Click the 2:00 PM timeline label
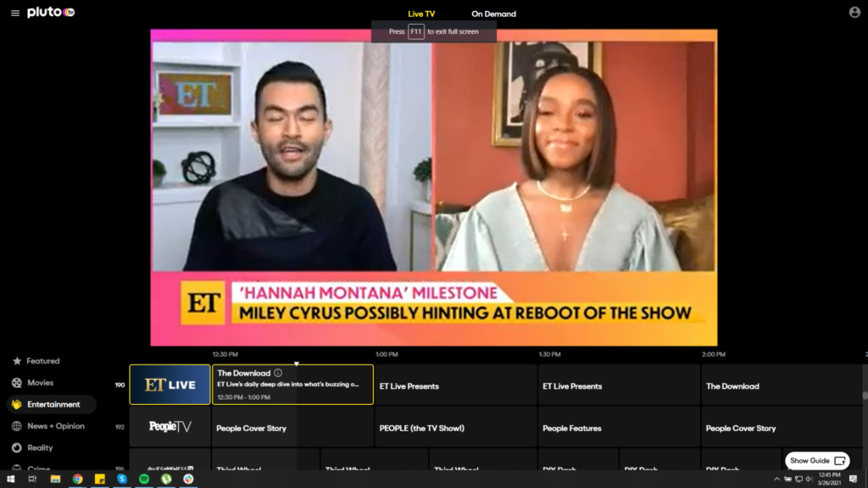868x488 pixels. pyautogui.click(x=714, y=354)
